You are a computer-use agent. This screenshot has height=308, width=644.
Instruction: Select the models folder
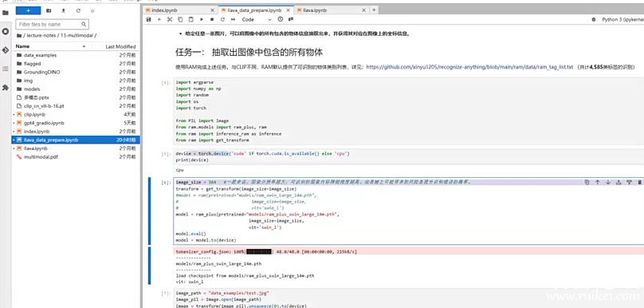click(x=76, y=89)
